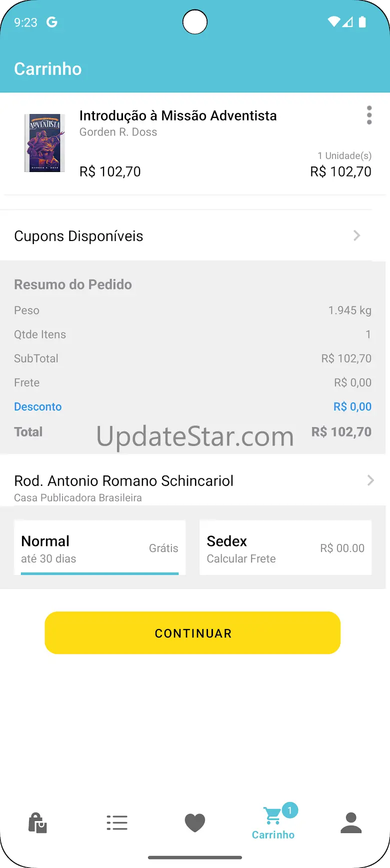390x868 pixels.
Task: Select Sedex shipping option
Action: click(285, 548)
